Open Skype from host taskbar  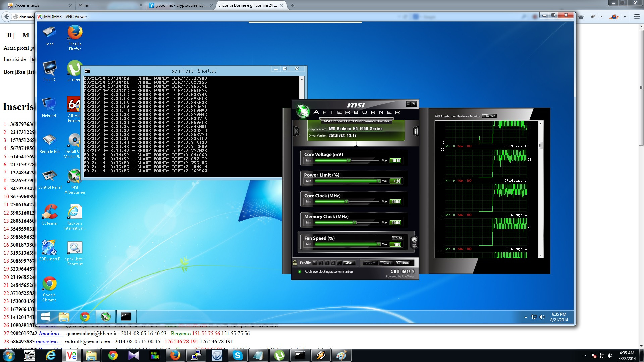(x=238, y=355)
